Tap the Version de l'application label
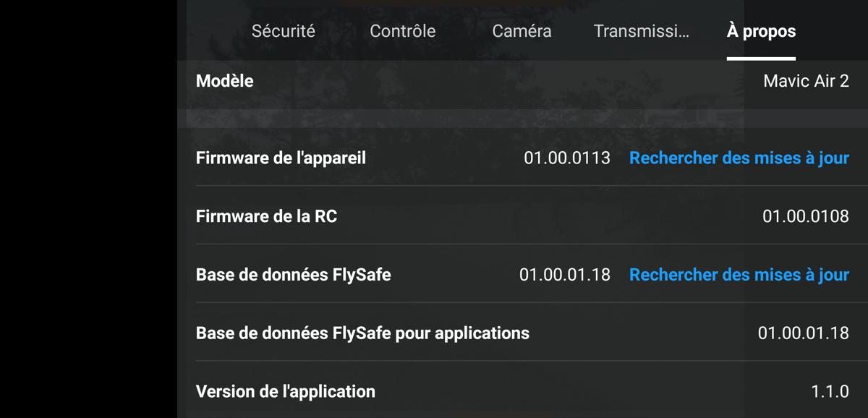Screen dimensions: 868x418 (x=285, y=392)
